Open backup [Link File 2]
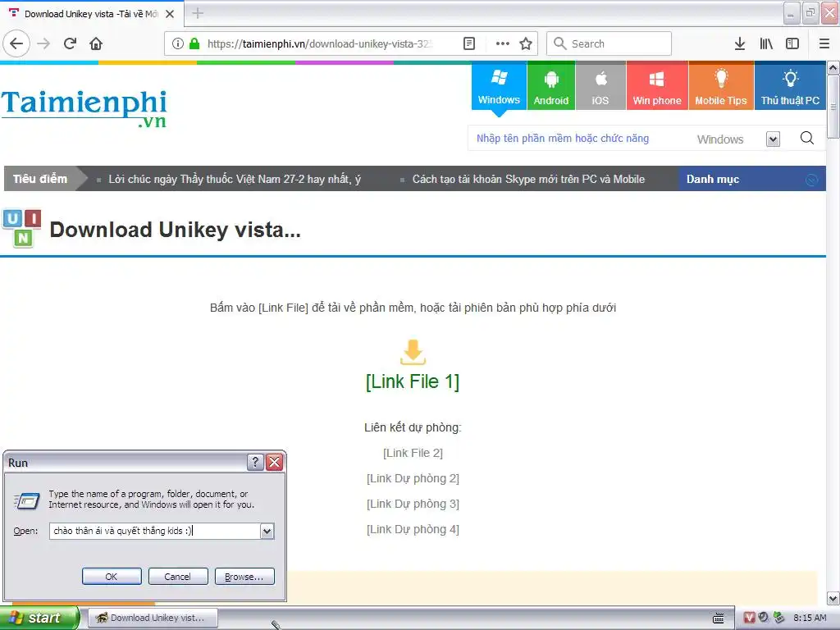 coord(413,453)
